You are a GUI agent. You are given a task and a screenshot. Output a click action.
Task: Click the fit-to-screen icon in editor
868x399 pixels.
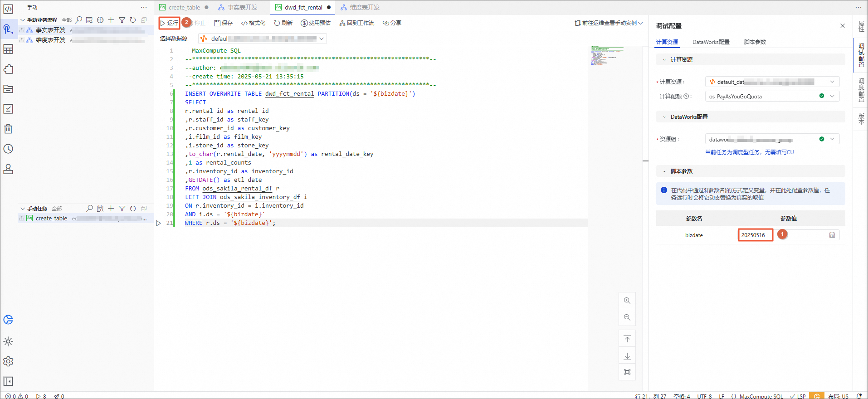pos(627,372)
